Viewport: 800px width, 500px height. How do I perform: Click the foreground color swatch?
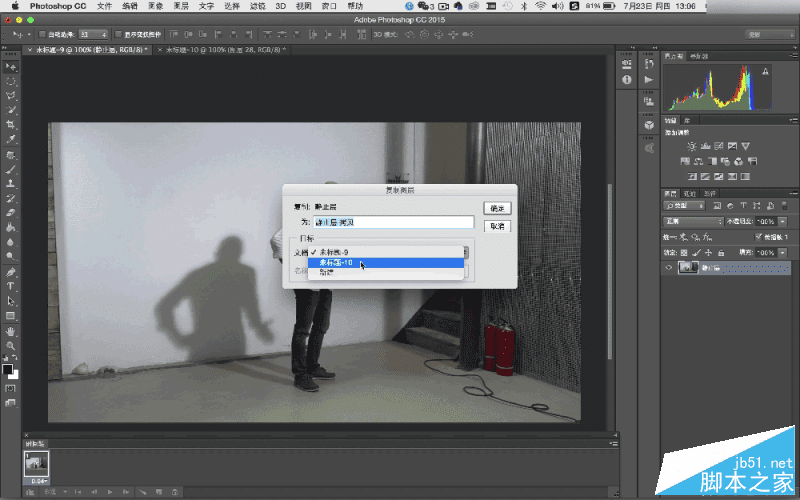(9, 367)
